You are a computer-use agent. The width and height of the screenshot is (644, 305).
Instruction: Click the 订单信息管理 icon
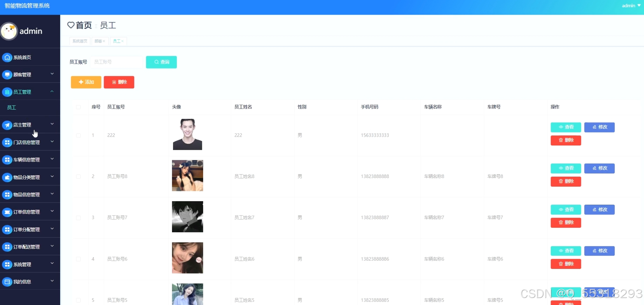point(7,212)
